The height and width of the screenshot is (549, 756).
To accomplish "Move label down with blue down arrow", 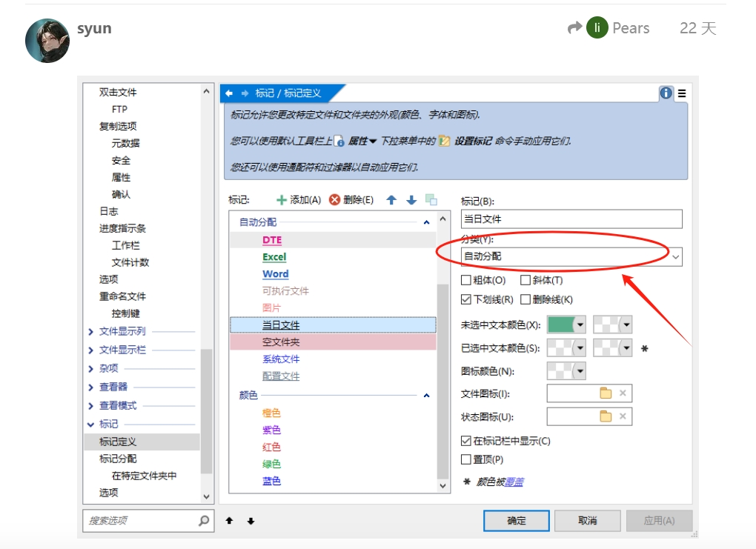I will [x=411, y=200].
